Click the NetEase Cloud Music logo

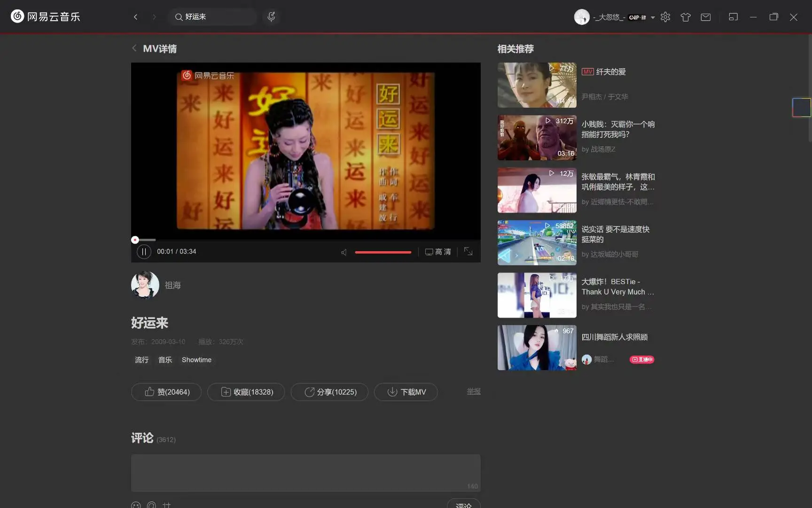(x=46, y=16)
